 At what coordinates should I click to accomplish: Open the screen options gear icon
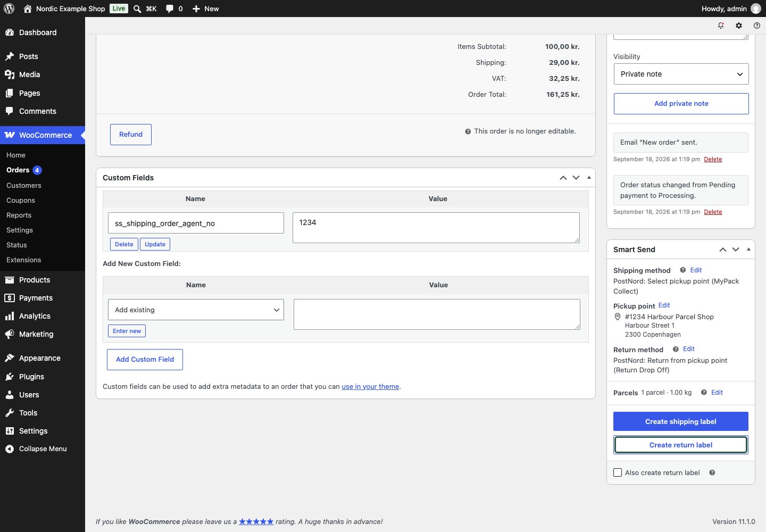(x=739, y=26)
